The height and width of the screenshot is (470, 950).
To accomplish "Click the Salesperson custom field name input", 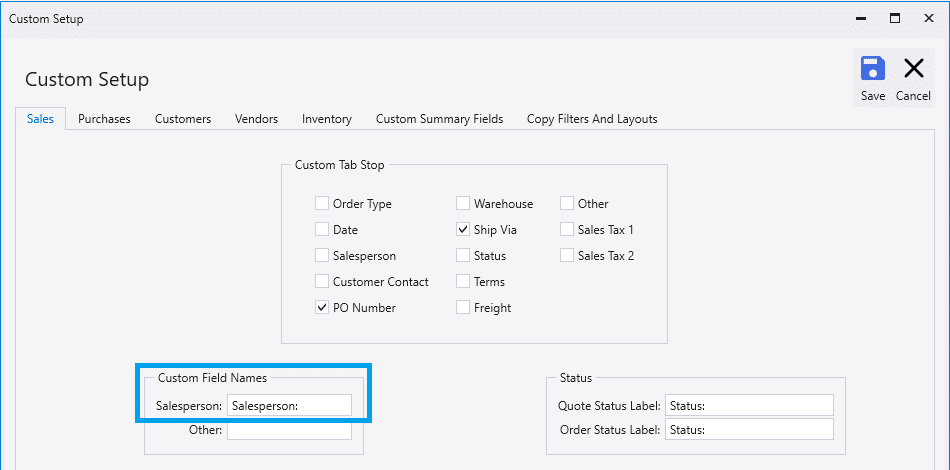I will [x=290, y=406].
